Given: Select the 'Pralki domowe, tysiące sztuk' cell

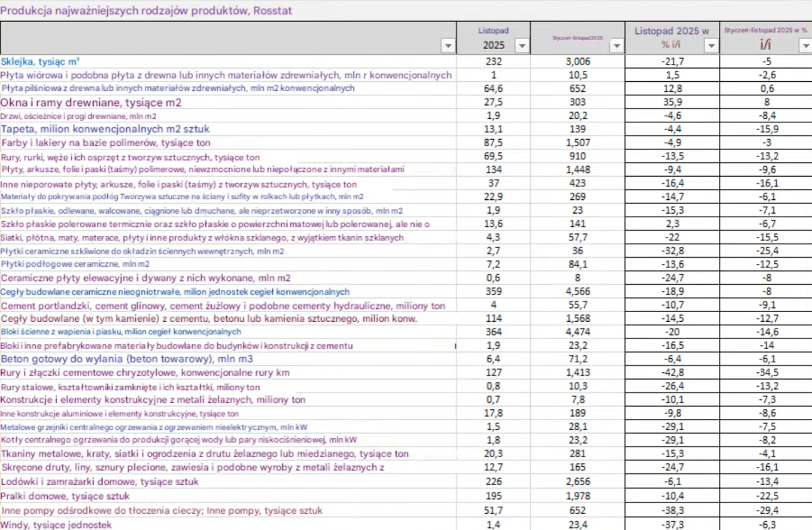Looking at the screenshot, I should pos(65,496).
